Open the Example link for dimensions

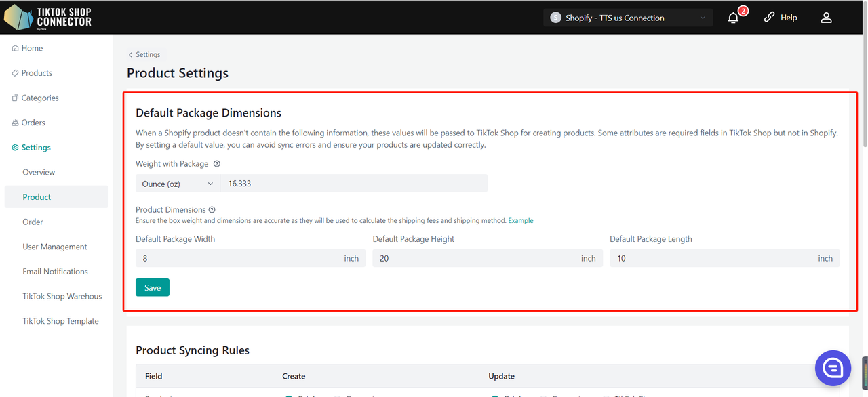[x=521, y=221]
